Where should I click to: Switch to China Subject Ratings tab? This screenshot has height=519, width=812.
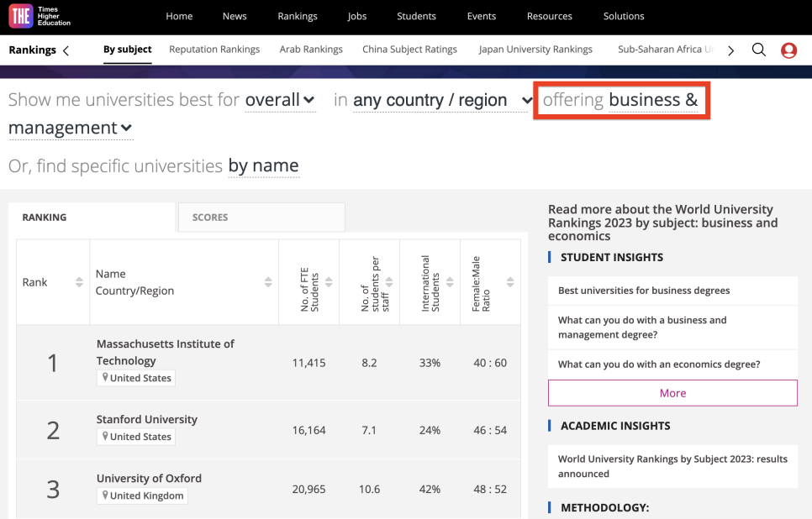tap(409, 50)
